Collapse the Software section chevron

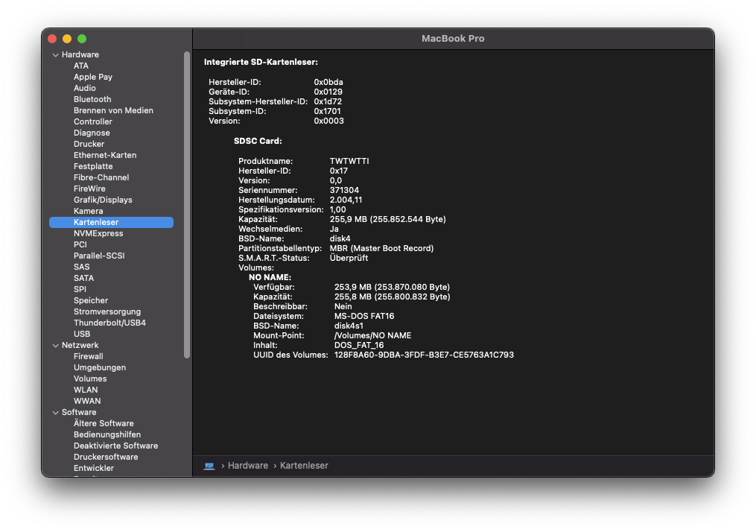pyautogui.click(x=55, y=412)
